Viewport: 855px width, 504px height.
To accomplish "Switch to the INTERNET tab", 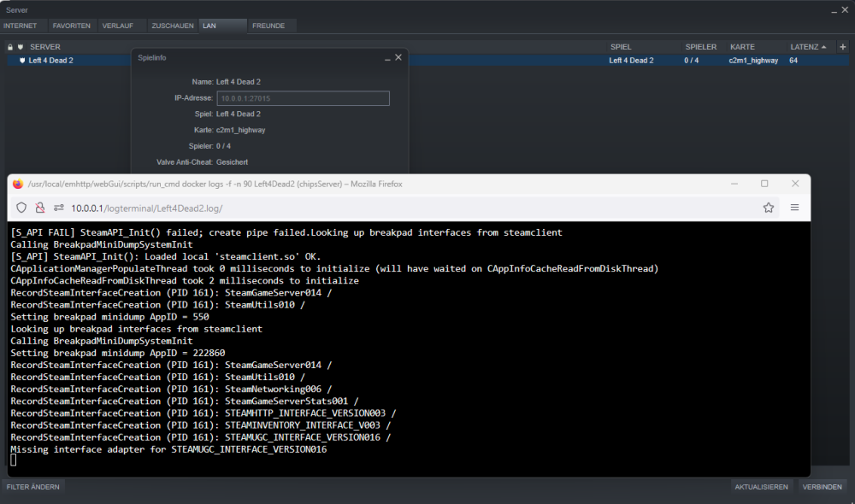I will pyautogui.click(x=21, y=26).
